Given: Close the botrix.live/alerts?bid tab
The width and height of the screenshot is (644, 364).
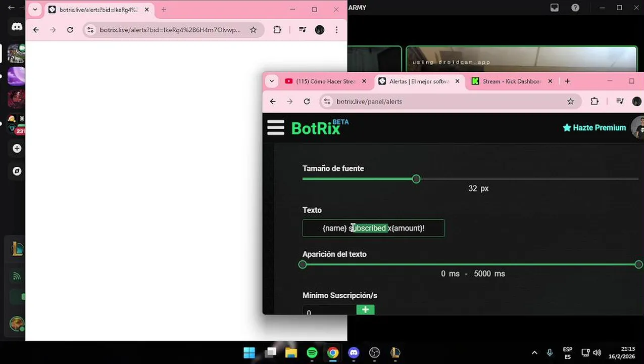Looking at the screenshot, I should tap(147, 10).
